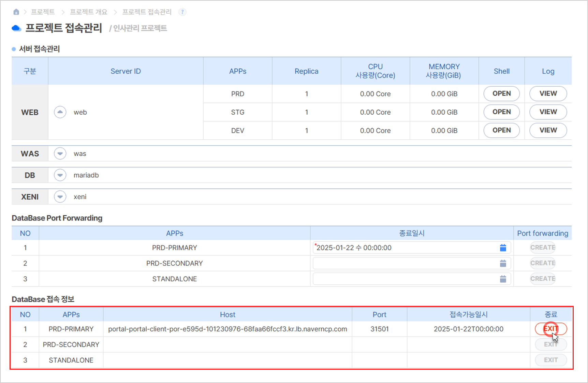Image resolution: width=588 pixels, height=383 pixels.
Task: Click the blue cloud icon beside page title
Action: click(16, 28)
